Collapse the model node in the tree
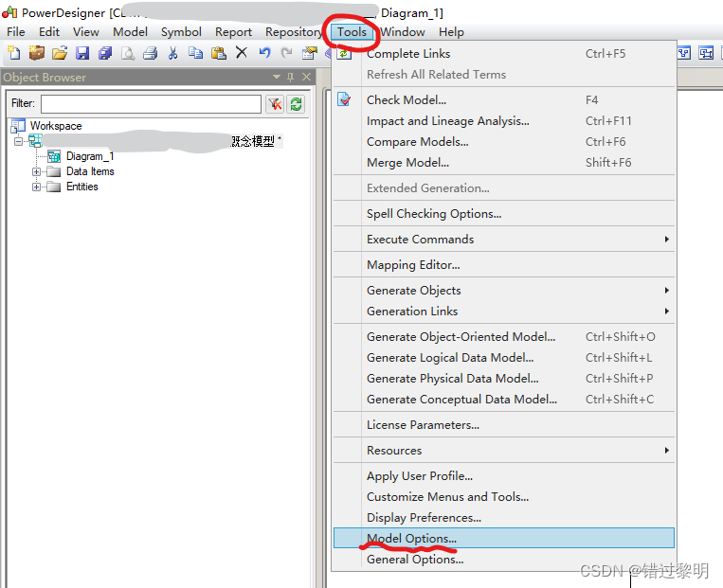723x588 pixels. [x=18, y=141]
